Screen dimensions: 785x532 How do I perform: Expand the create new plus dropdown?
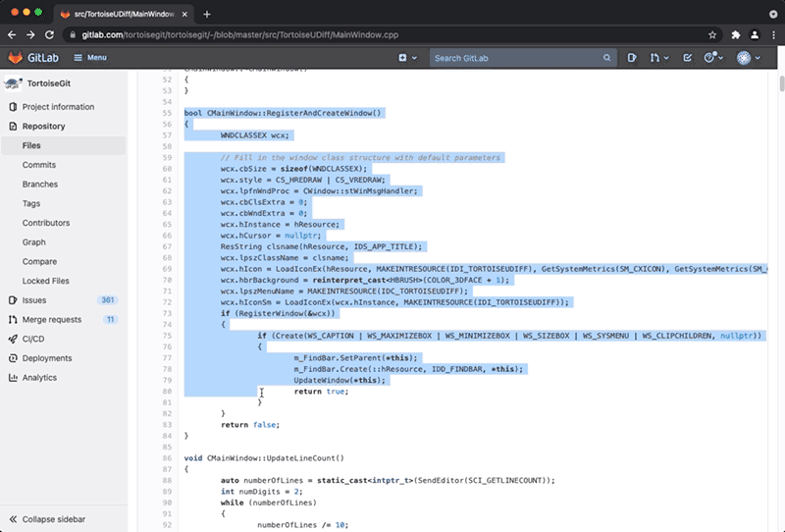[407, 58]
